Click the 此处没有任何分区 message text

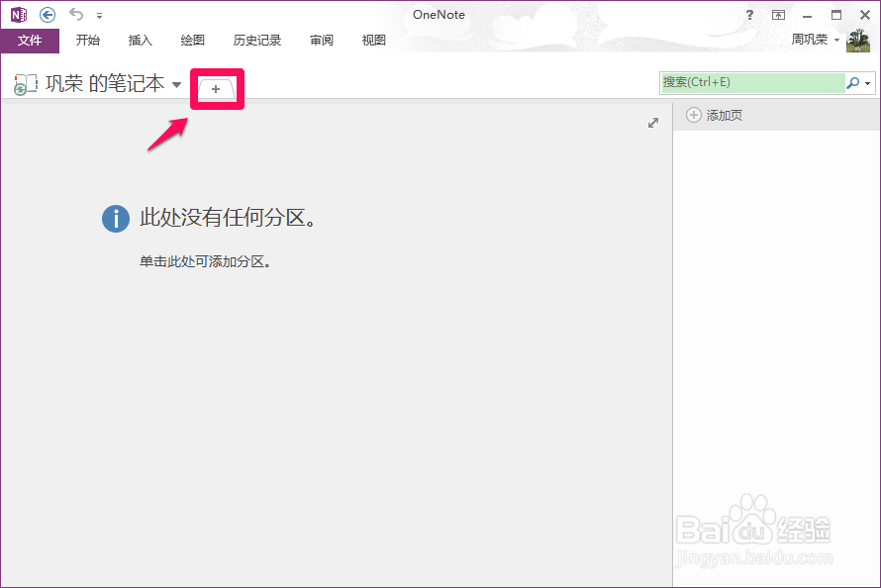click(x=228, y=218)
